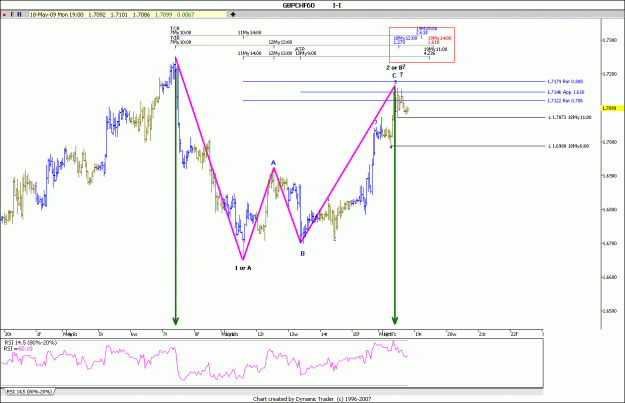Screen dimensions: 625x403
Task: Click the low value 1.7086
Action: pos(141,15)
